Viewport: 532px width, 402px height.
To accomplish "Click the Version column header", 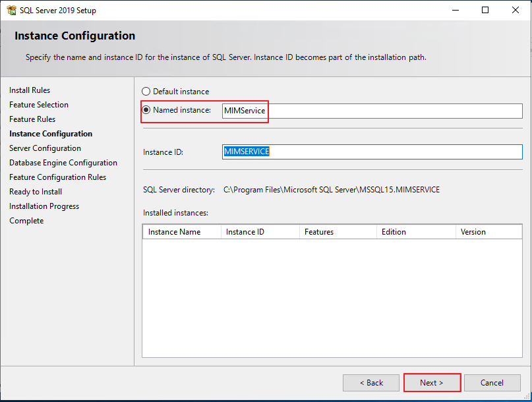I will 488,232.
